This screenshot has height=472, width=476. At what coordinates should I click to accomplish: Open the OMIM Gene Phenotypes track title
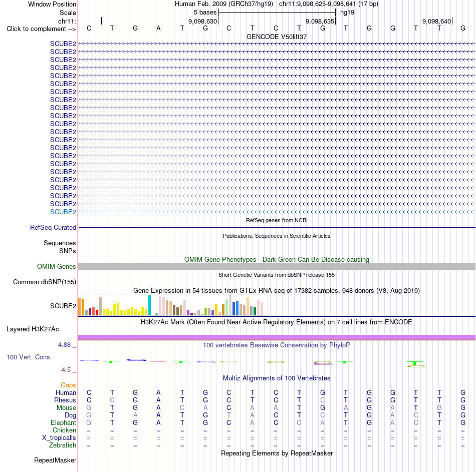[277, 260]
